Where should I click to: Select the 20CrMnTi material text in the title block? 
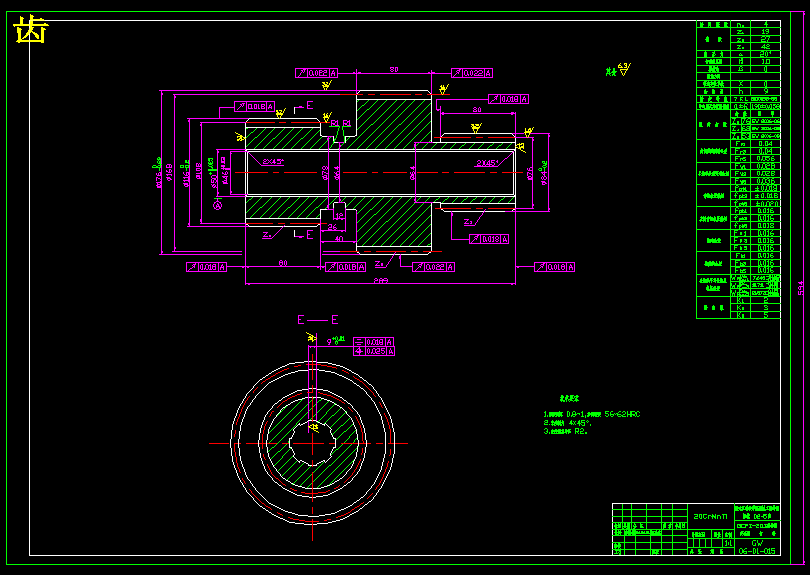(710, 516)
